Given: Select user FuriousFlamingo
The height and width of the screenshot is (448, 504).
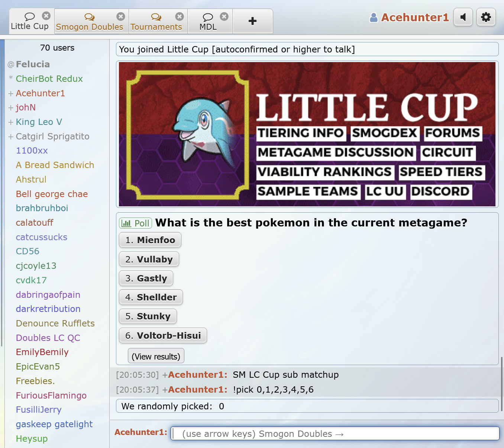Looking at the screenshot, I should 51,396.
